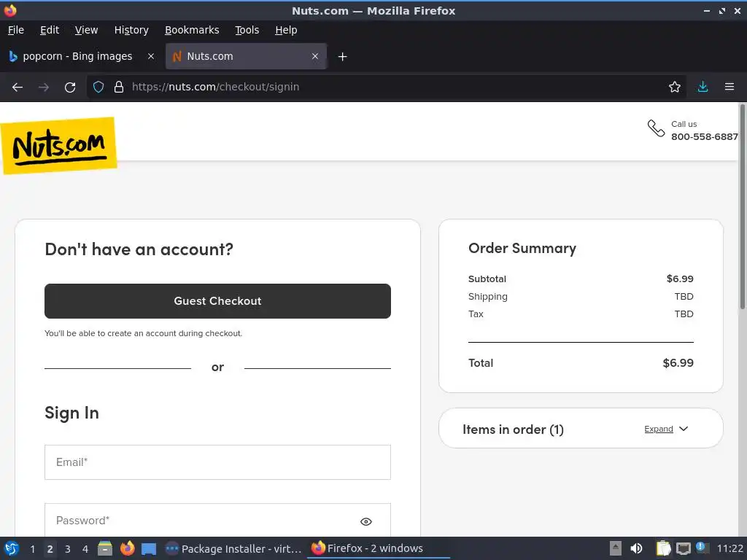This screenshot has width=747, height=560.
Task: Open the Tools menu
Action: click(x=247, y=30)
